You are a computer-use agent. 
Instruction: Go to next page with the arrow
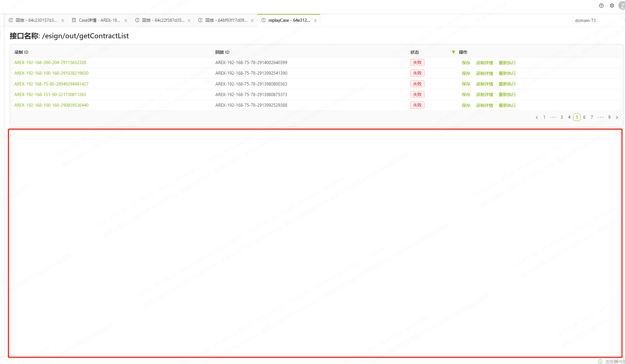[617, 117]
